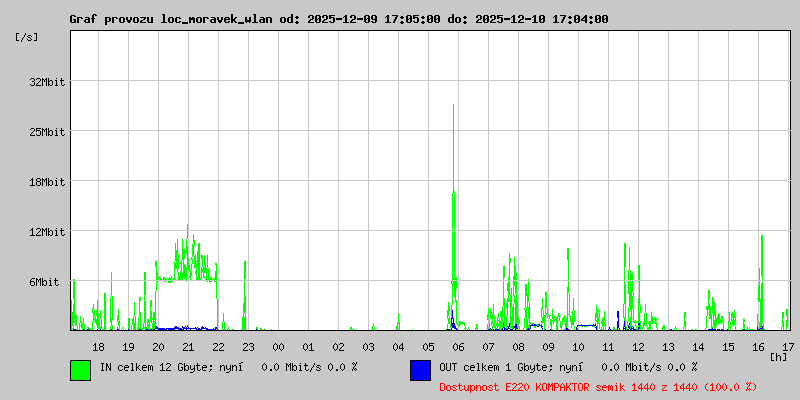Click hour label 22 on the x-axis
Screen dimensions: 800x400
218,347
